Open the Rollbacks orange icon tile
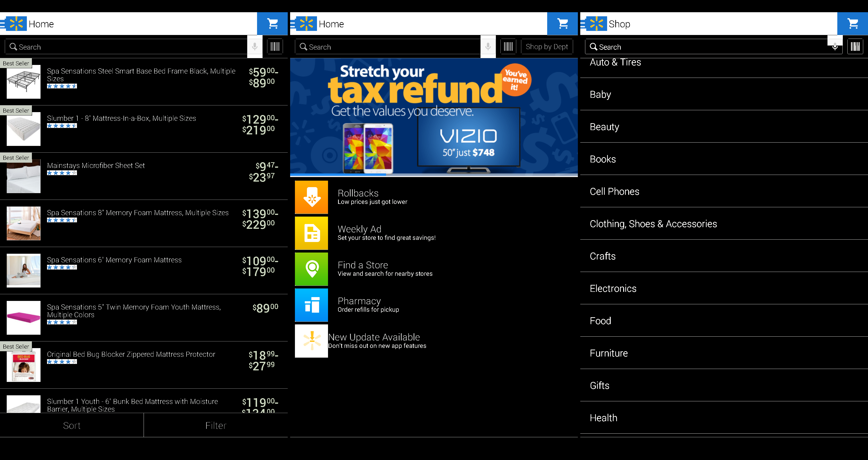The width and height of the screenshot is (868, 460). click(x=311, y=197)
